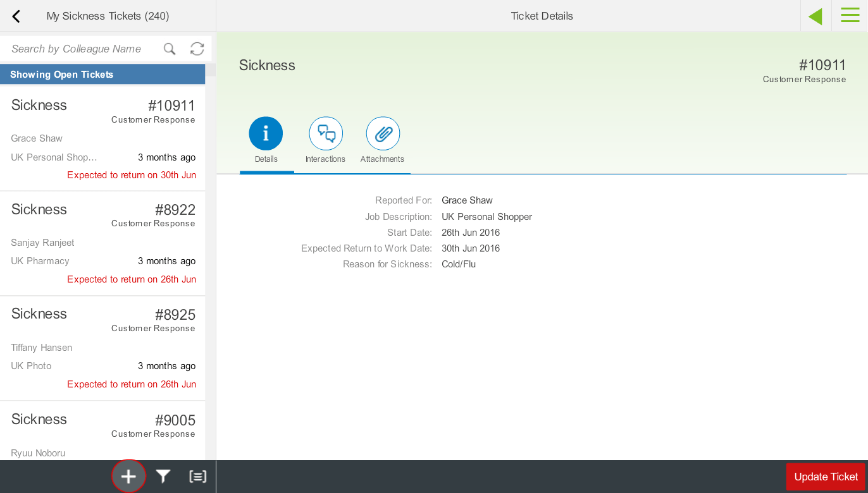Click the Cold/Flu sickness reason

[x=459, y=264]
